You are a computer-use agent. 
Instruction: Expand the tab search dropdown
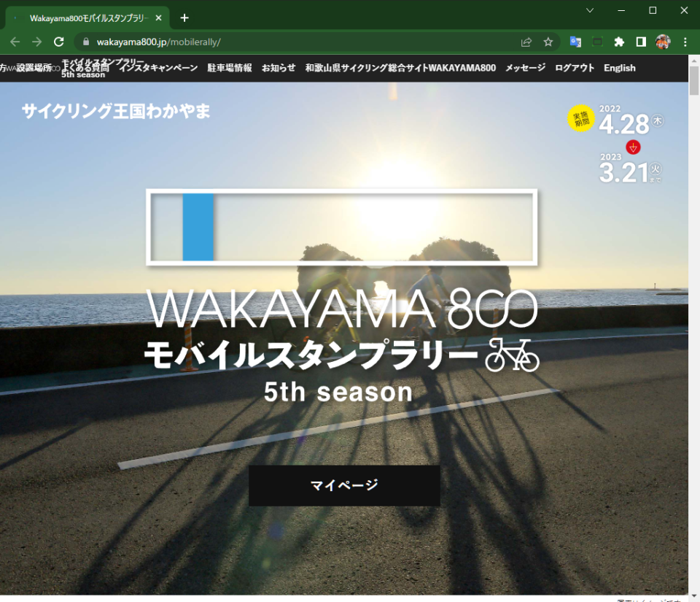(590, 10)
